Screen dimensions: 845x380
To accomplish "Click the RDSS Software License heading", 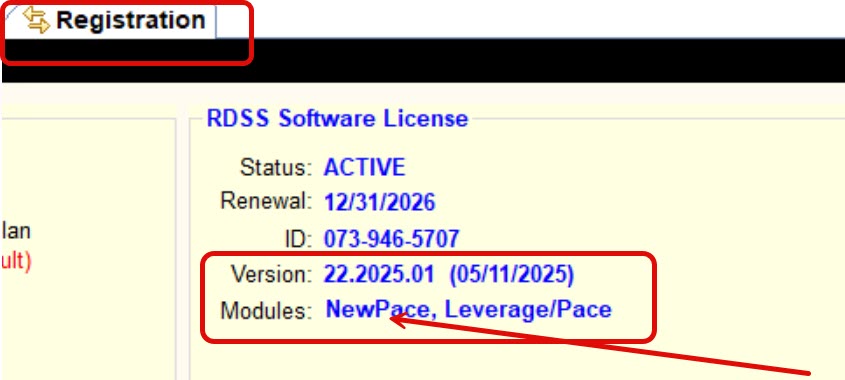I will coord(337,119).
